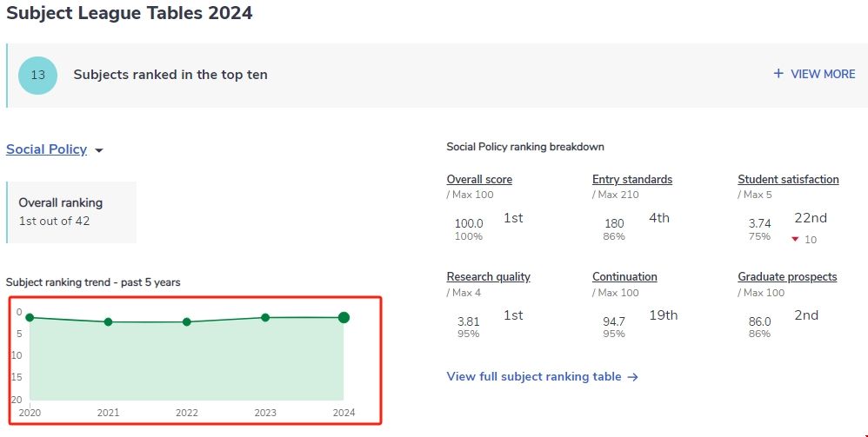868x437 pixels.
Task: Click the Entry standards metric label
Action: coord(632,180)
